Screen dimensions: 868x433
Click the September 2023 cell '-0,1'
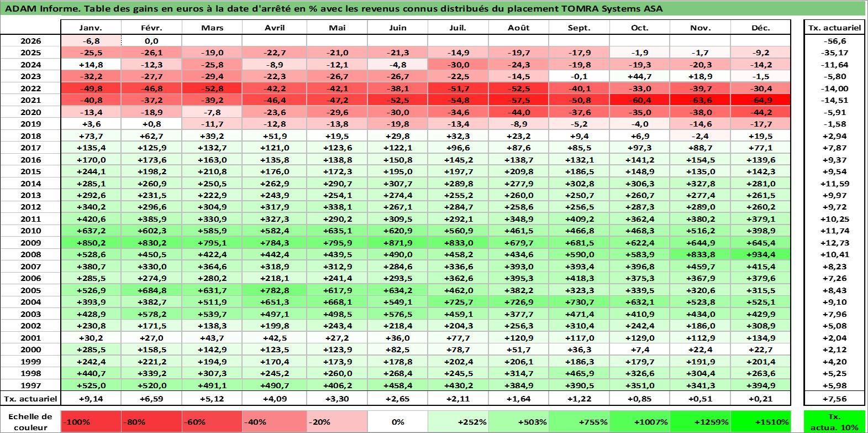pyautogui.click(x=579, y=76)
